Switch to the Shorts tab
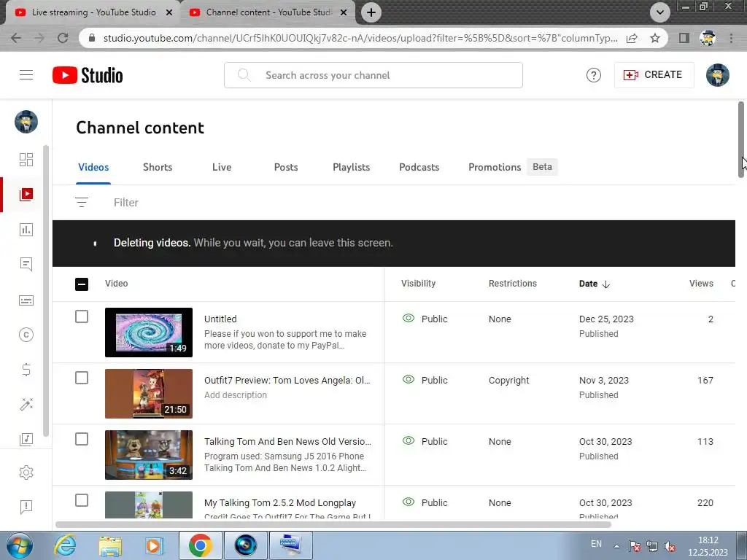 pyautogui.click(x=158, y=167)
